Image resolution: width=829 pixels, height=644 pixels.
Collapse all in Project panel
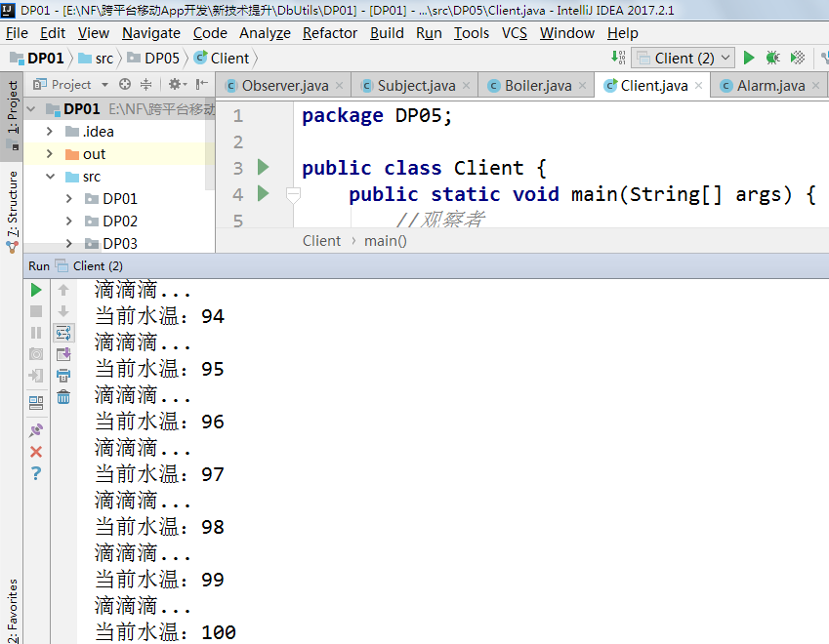145,84
